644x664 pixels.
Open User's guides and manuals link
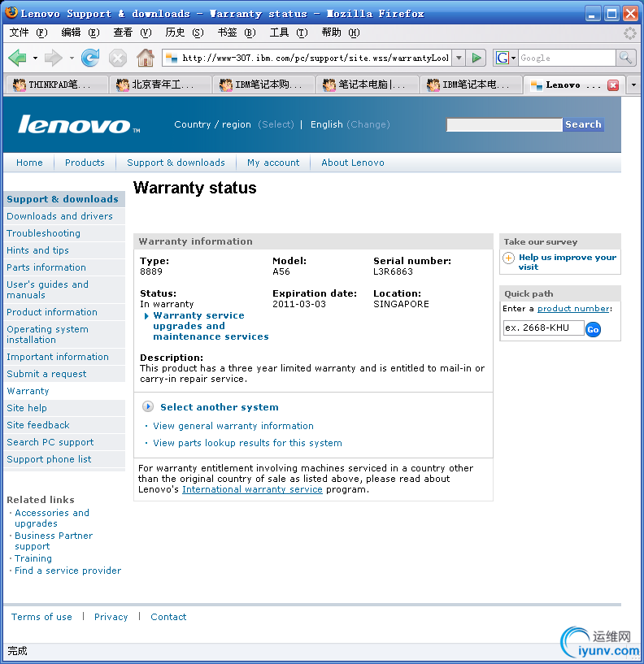point(47,289)
